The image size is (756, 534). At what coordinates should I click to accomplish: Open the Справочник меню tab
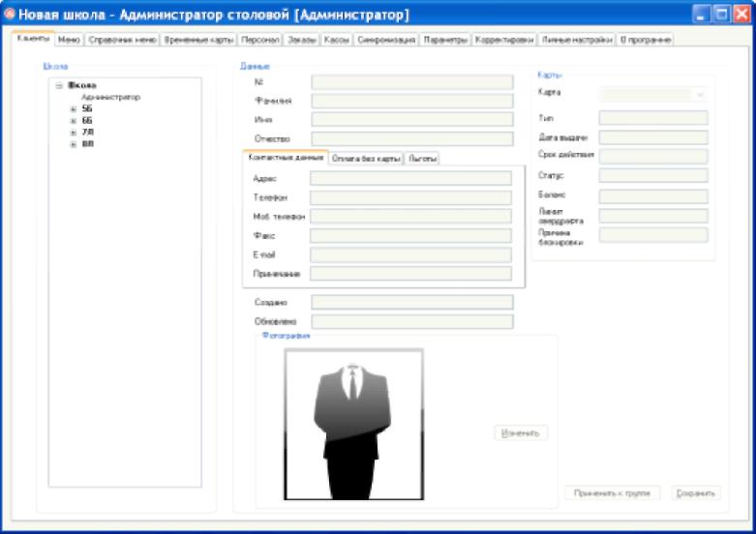123,40
